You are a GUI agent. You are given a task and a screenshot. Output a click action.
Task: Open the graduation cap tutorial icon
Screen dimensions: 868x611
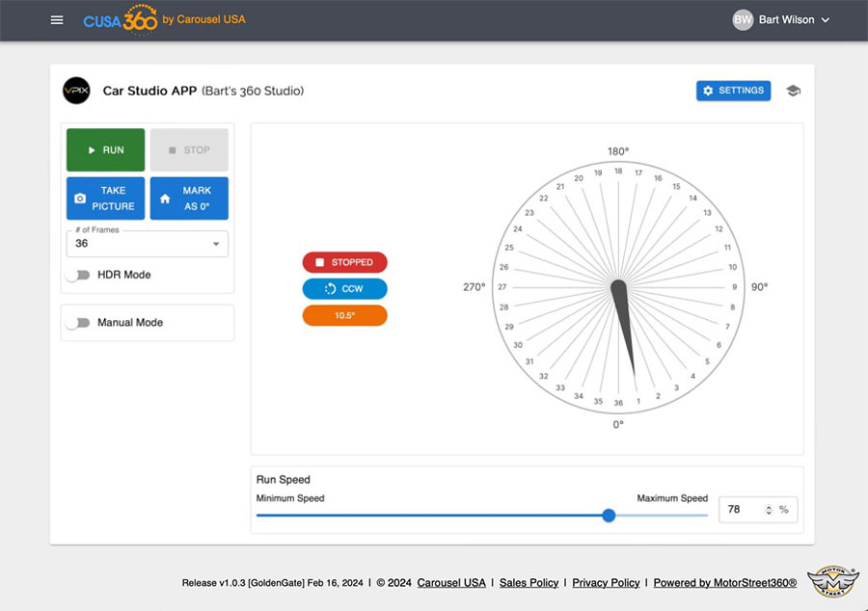pyautogui.click(x=793, y=91)
